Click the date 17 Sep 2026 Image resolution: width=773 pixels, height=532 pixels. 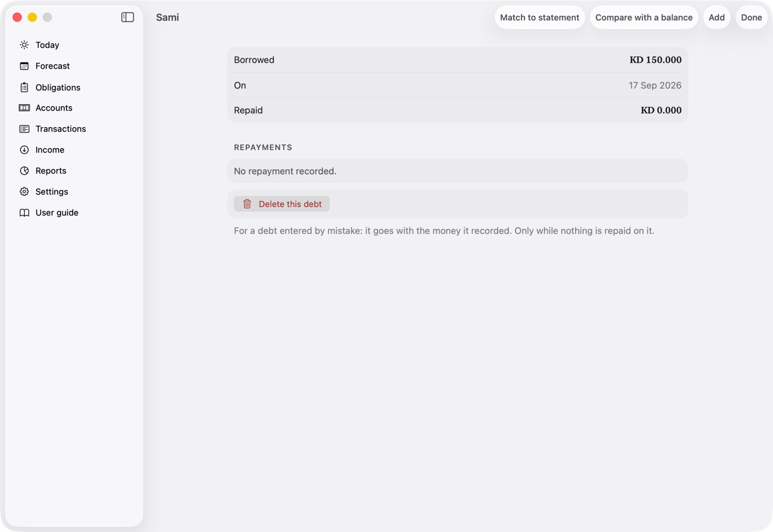point(654,85)
